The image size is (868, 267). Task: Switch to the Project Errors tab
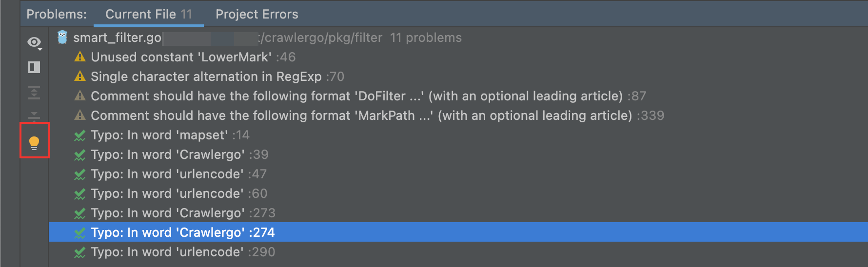coord(257,14)
